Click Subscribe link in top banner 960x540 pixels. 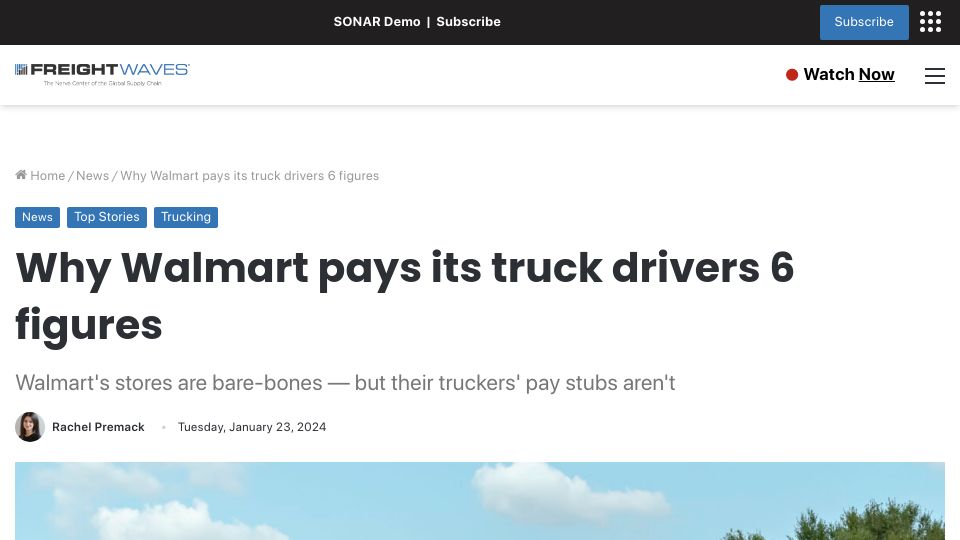click(468, 21)
